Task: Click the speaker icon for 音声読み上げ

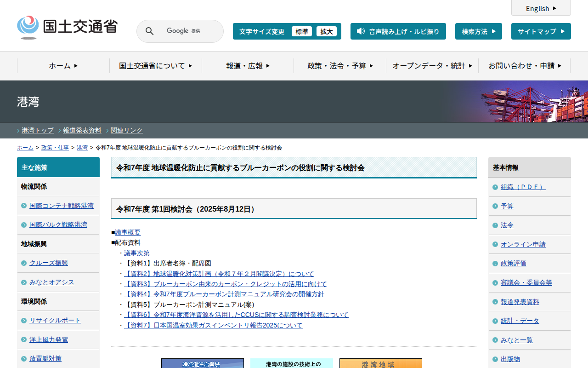Action: [361, 31]
